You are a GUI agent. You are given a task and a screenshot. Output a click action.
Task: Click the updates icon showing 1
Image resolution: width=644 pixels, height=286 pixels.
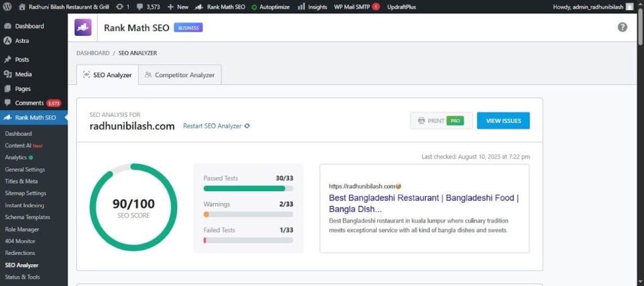[119, 7]
